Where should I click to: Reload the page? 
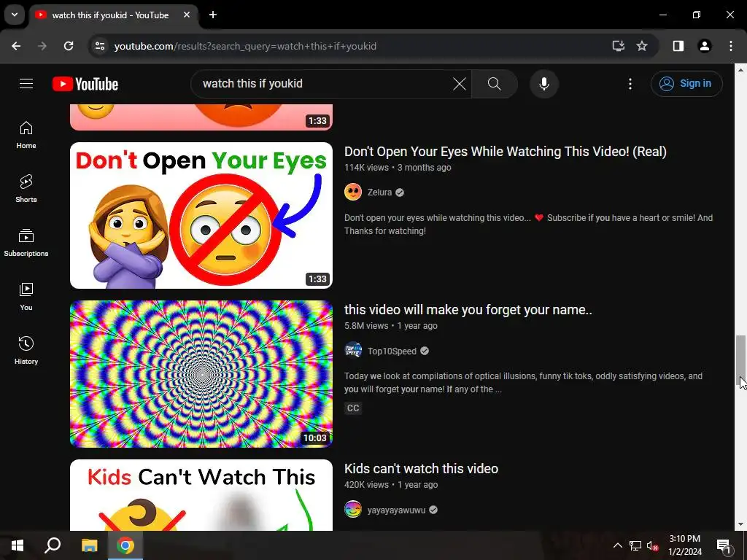click(69, 46)
